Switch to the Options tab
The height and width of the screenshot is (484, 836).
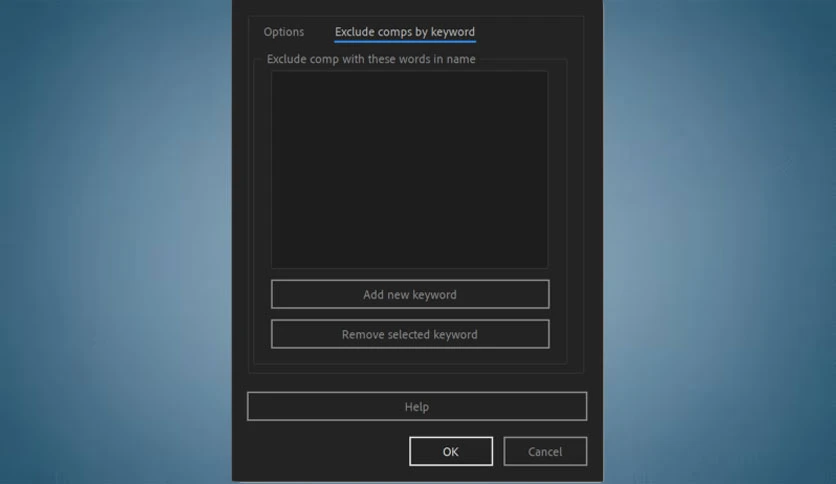pos(284,32)
